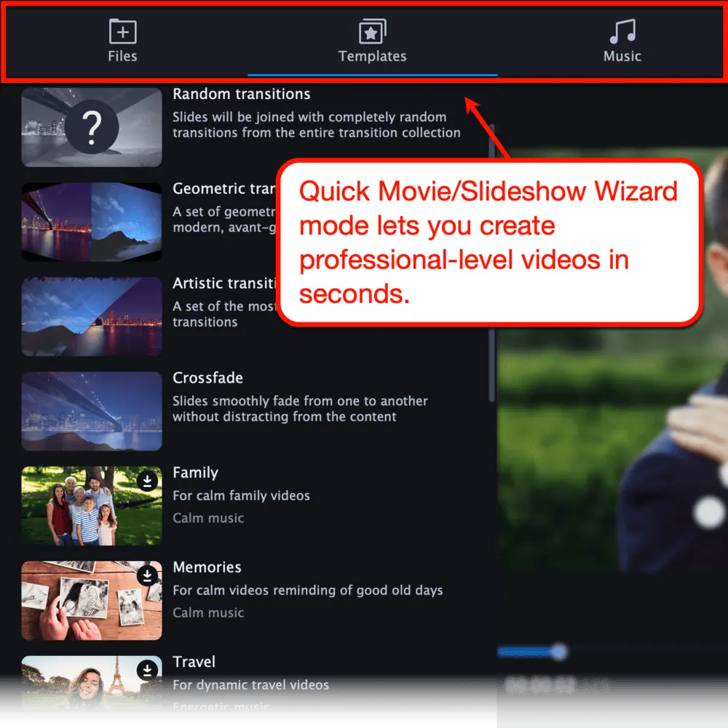Select the Random transitions thumbnail
Screen dimensions: 728x728
coord(92,127)
